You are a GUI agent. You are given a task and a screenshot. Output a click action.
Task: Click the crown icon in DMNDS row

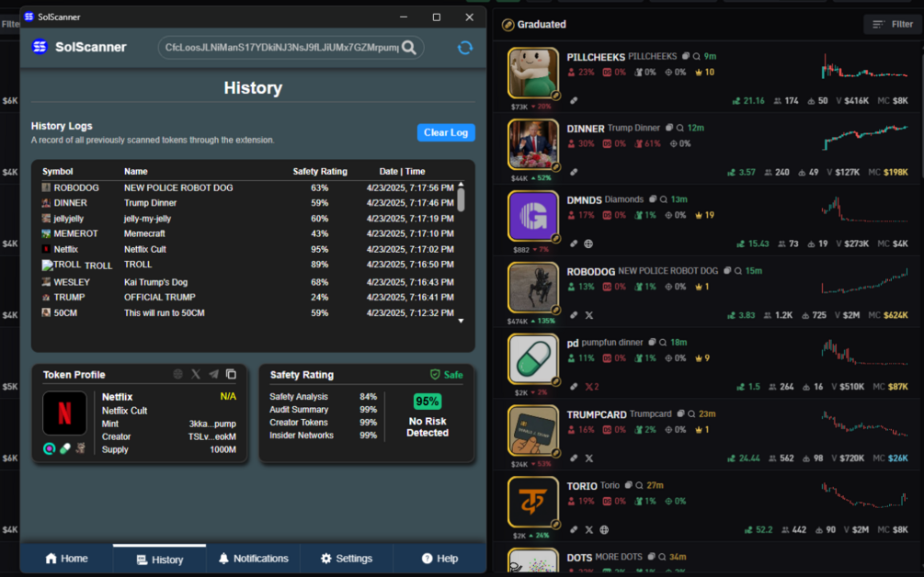tap(699, 216)
